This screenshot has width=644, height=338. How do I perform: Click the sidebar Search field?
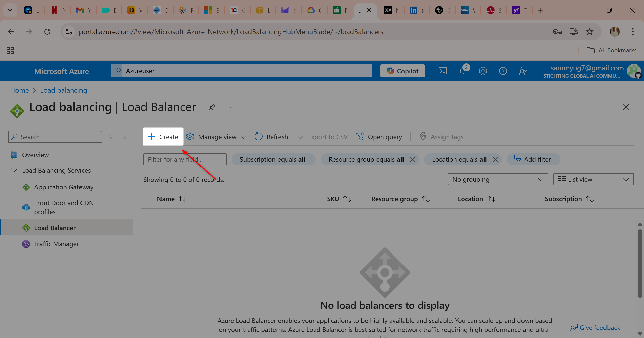55,137
